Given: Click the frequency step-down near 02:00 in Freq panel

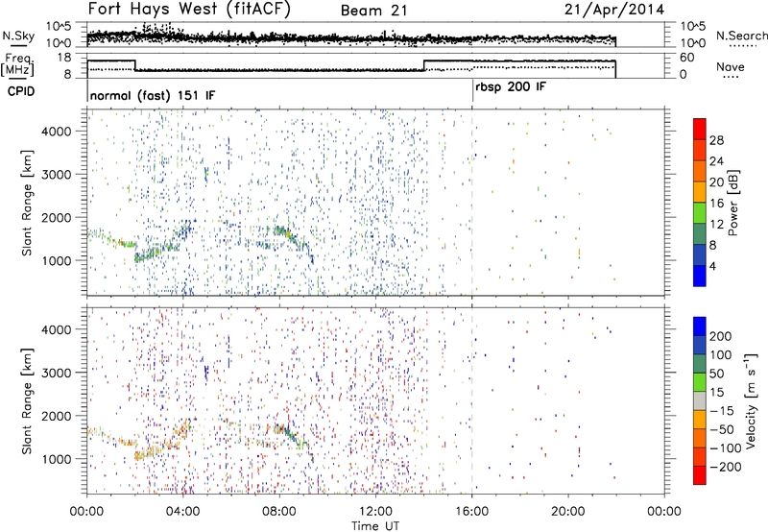Looking at the screenshot, I should coord(135,65).
